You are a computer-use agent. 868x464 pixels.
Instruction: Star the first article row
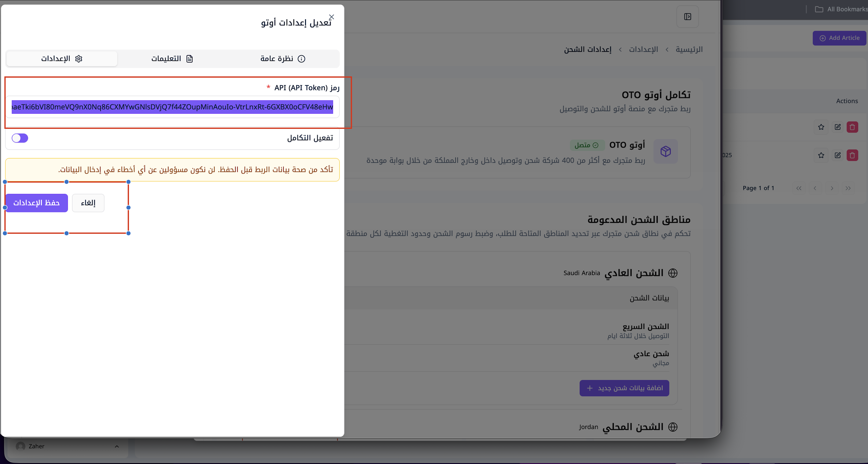point(821,127)
